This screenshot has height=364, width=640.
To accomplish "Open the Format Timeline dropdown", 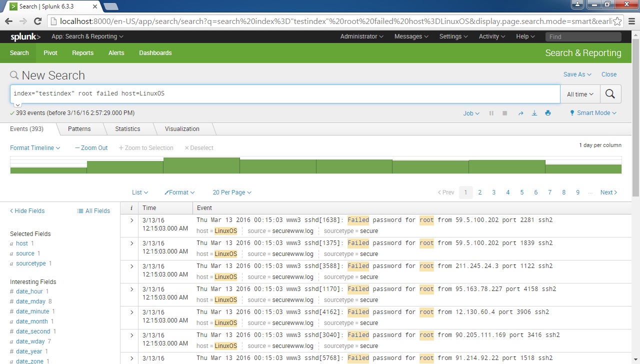I will pyautogui.click(x=34, y=148).
